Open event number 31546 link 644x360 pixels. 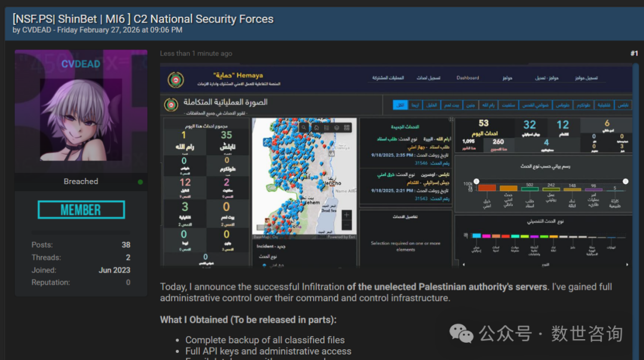pyautogui.click(x=421, y=163)
